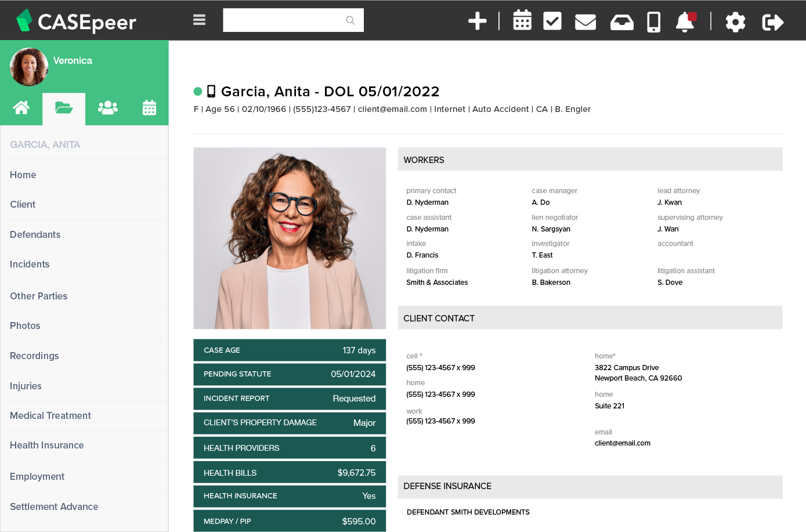Open the Medical Treatment section
Viewport: 806px width, 532px height.
point(50,415)
